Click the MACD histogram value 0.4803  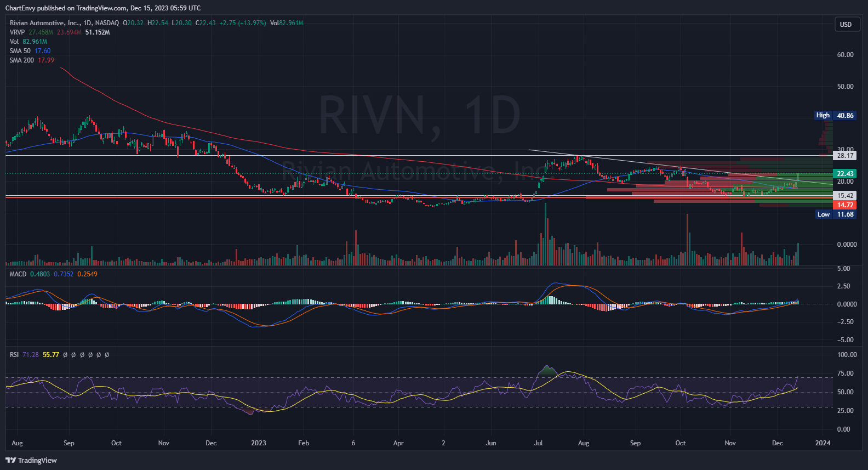(40, 274)
